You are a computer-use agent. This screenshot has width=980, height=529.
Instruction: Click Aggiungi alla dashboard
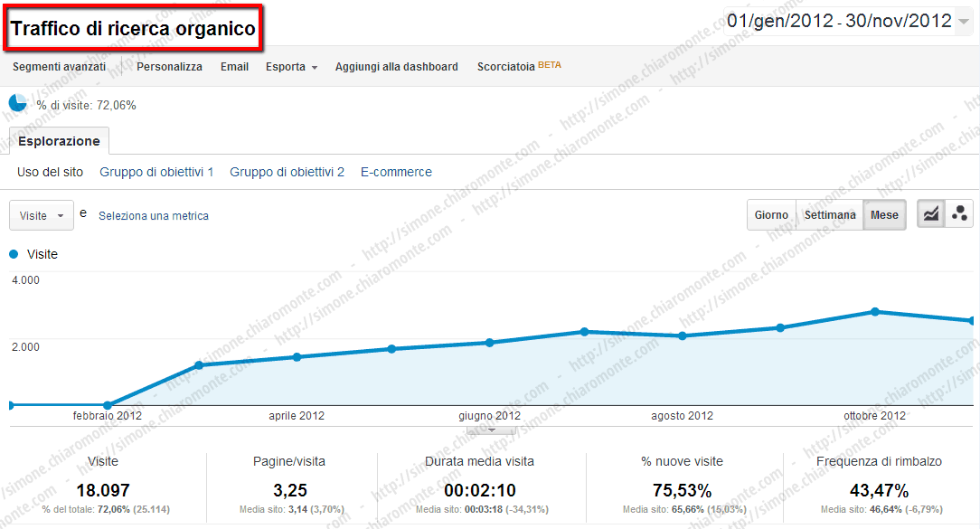[396, 67]
